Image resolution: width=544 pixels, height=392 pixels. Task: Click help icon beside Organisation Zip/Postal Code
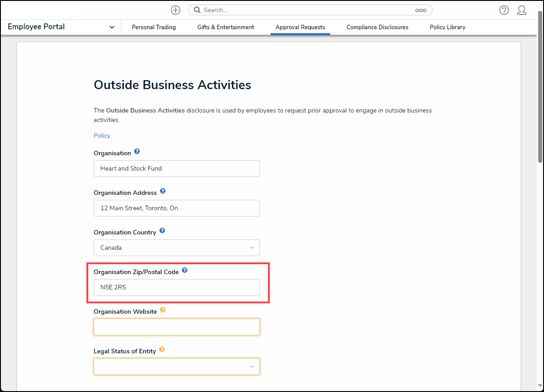(185, 270)
